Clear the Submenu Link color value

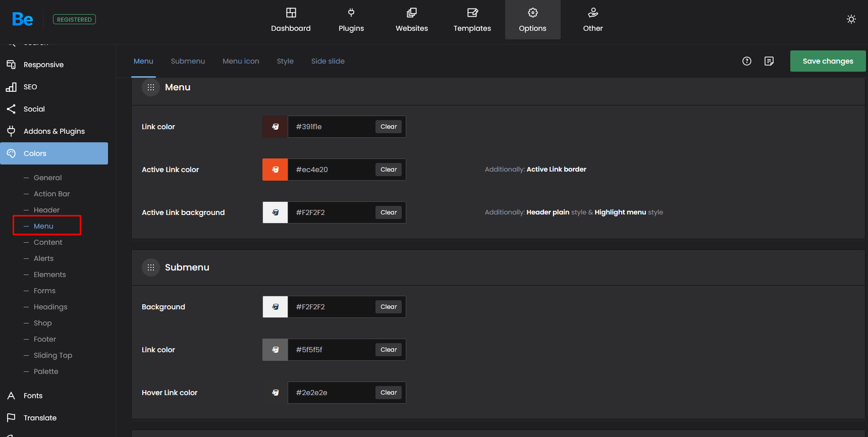coord(389,350)
